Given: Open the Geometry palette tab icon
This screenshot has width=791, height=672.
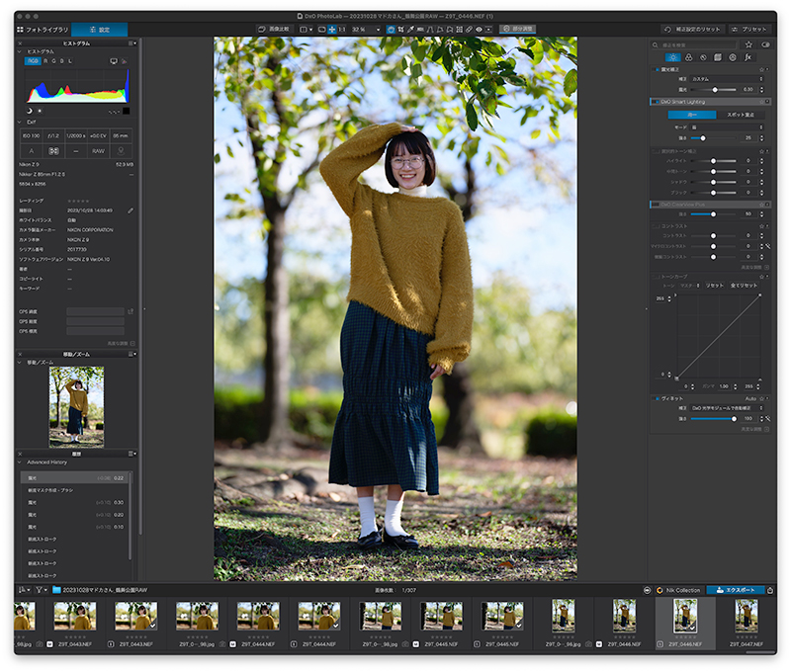Looking at the screenshot, I should [718, 57].
